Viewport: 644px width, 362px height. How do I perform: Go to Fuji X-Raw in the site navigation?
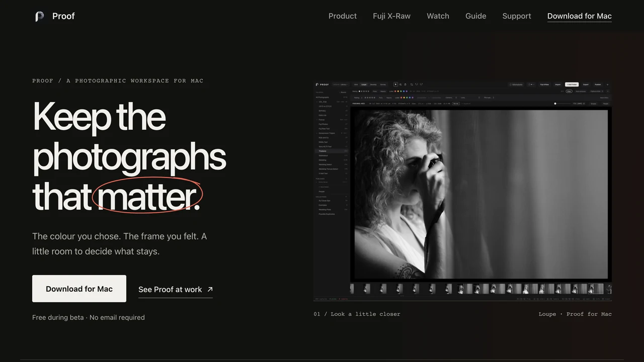click(x=391, y=16)
